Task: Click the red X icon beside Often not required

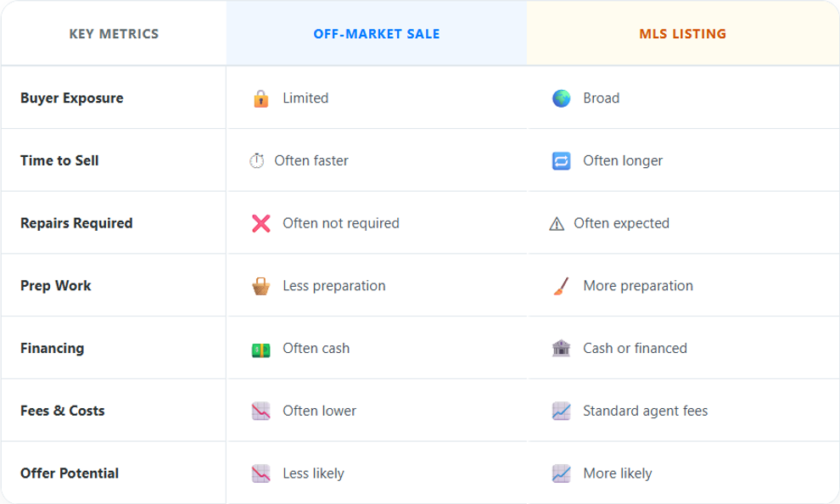Action: 260,223
